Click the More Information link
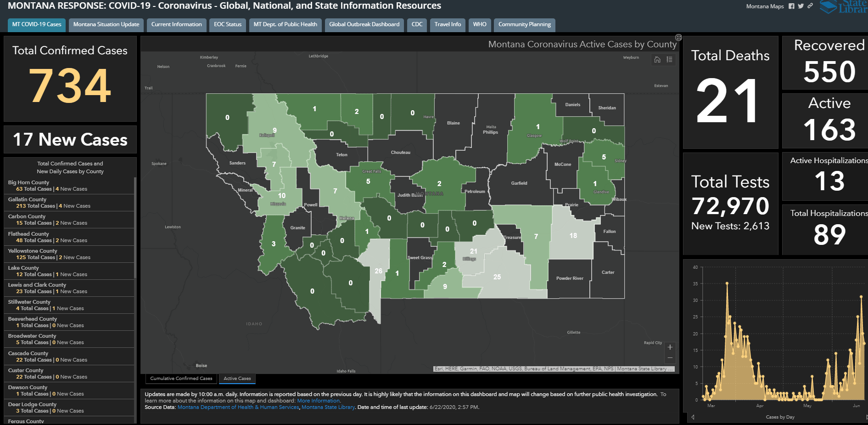Image resolution: width=868 pixels, height=425 pixels. coord(319,401)
